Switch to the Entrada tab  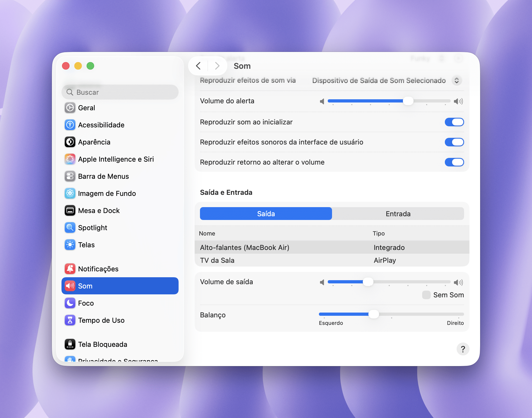tap(398, 214)
